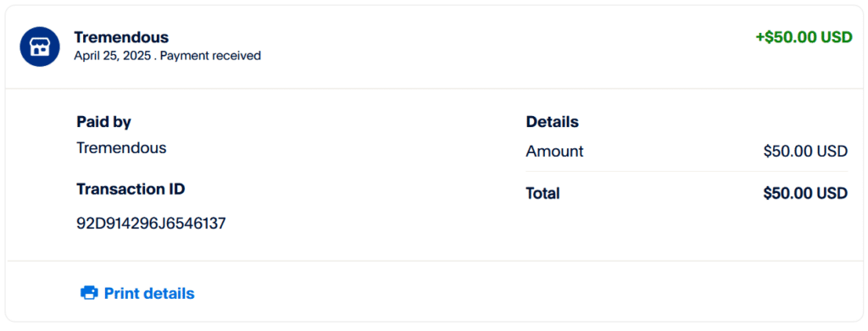868x331 pixels.
Task: Click the Tremendous merchant name heading
Action: tap(121, 37)
